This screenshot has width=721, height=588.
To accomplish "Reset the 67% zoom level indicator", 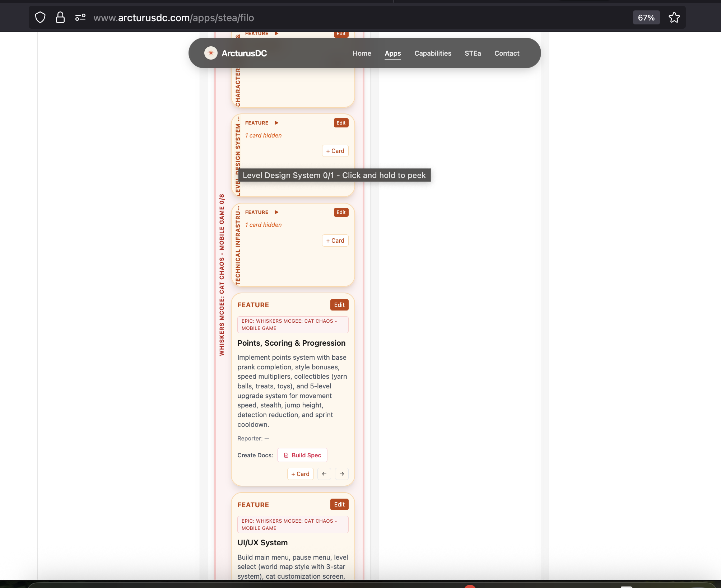I will (x=646, y=18).
